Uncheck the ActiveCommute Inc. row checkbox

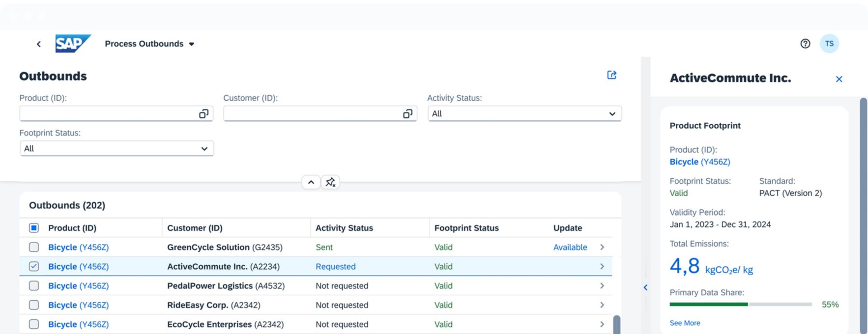click(x=34, y=266)
